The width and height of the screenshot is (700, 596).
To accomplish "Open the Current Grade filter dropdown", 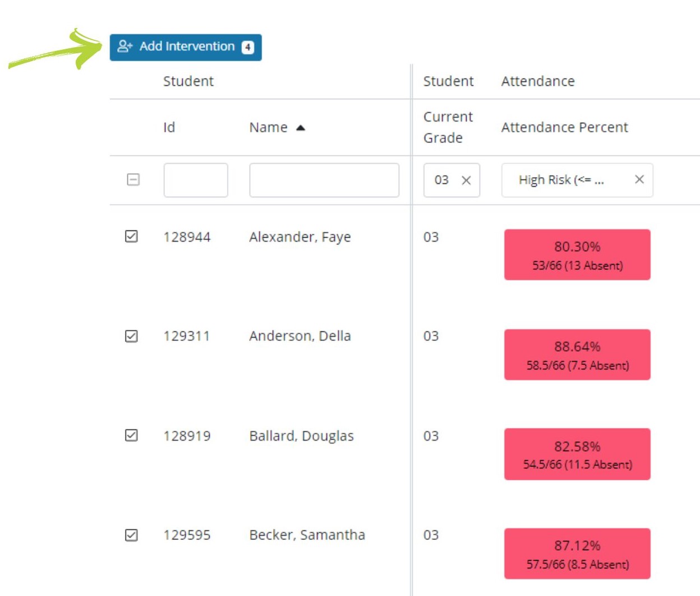I will coord(442,180).
